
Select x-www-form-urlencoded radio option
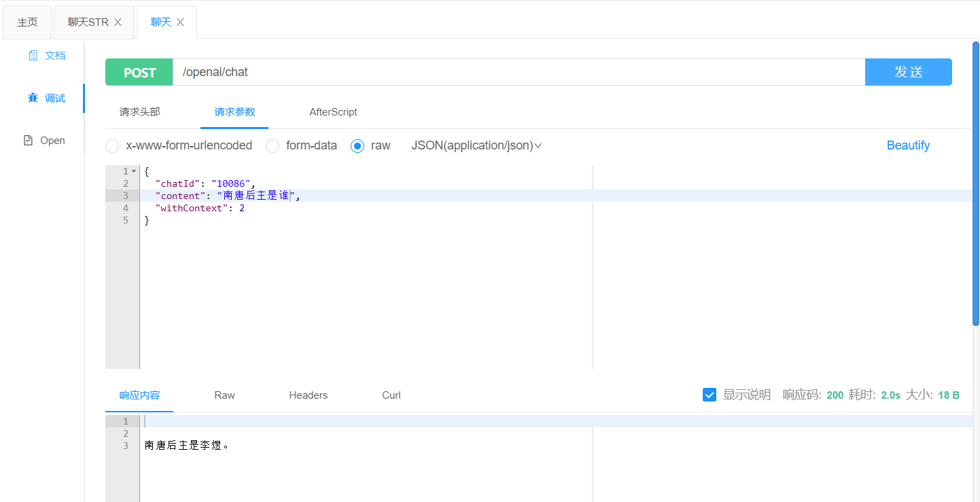coord(112,146)
